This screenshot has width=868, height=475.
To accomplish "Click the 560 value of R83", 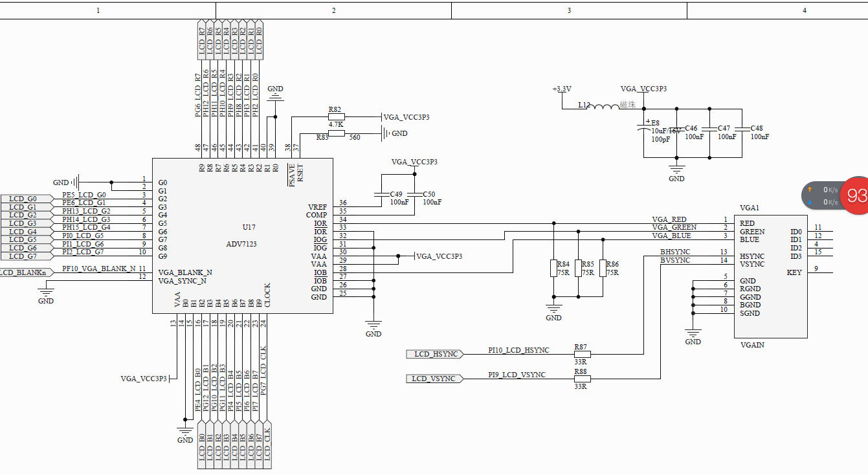I will pos(355,137).
